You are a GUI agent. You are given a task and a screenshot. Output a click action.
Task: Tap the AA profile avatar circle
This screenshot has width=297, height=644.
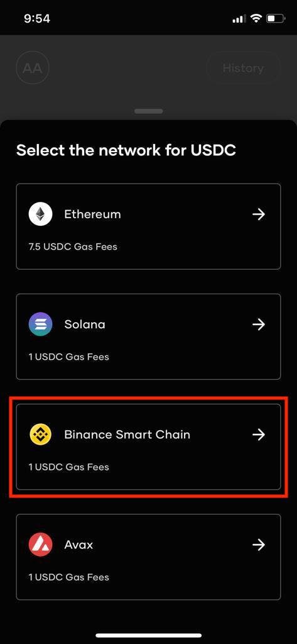pyautogui.click(x=33, y=68)
